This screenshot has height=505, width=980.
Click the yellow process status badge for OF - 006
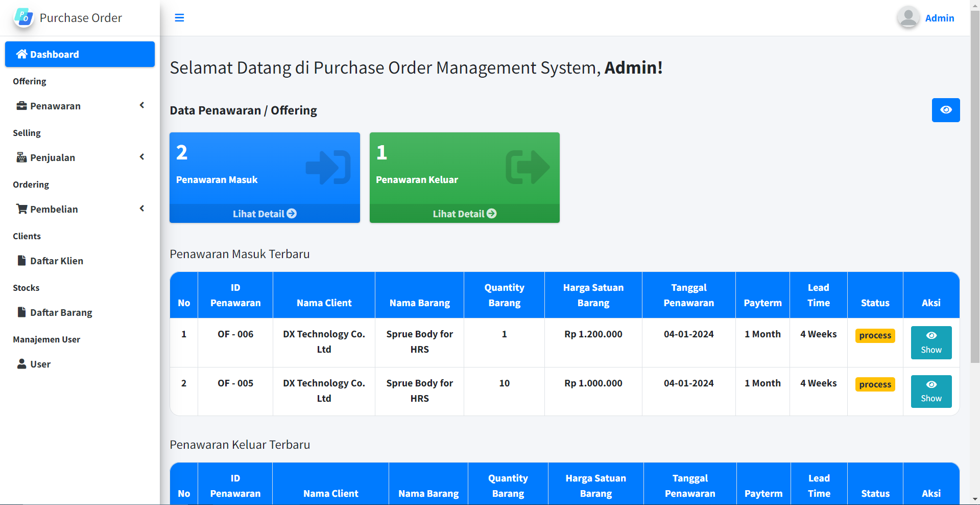(874, 335)
